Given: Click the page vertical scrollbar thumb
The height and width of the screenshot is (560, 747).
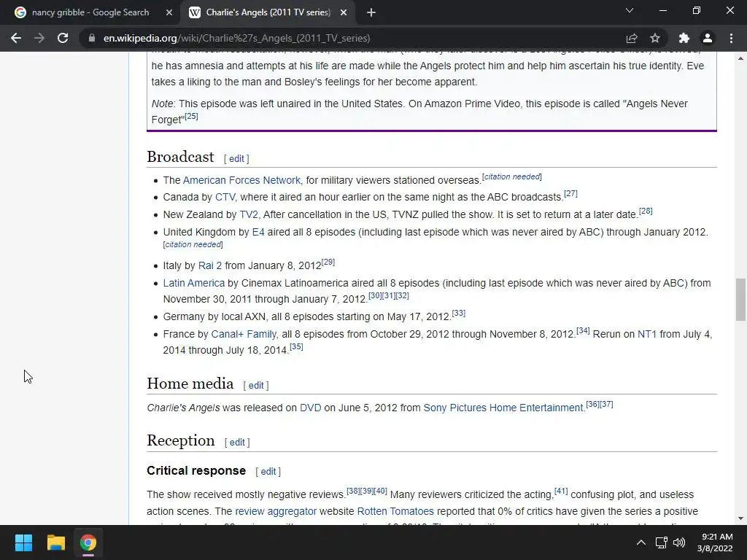Looking at the screenshot, I should pos(740,300).
